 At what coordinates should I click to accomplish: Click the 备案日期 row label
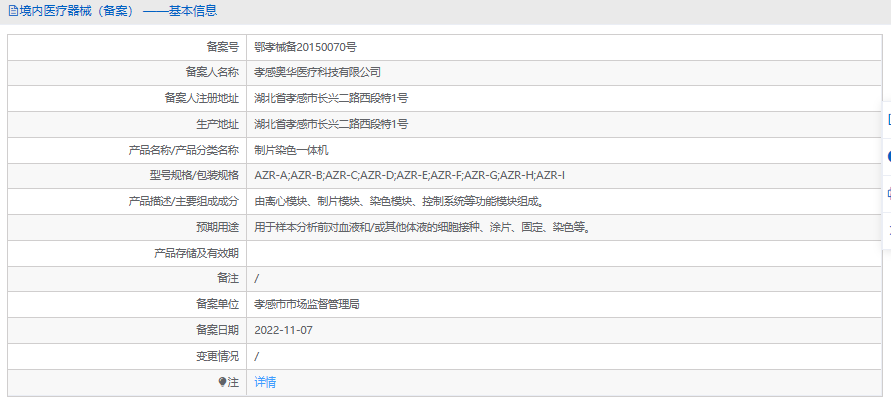click(217, 330)
